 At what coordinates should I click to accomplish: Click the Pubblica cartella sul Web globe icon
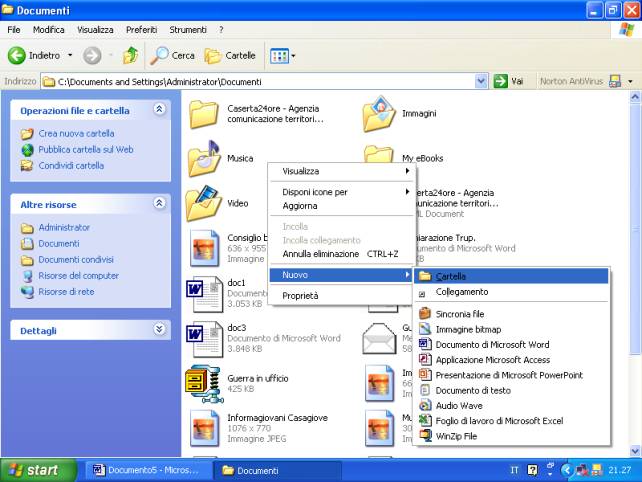(x=27, y=150)
